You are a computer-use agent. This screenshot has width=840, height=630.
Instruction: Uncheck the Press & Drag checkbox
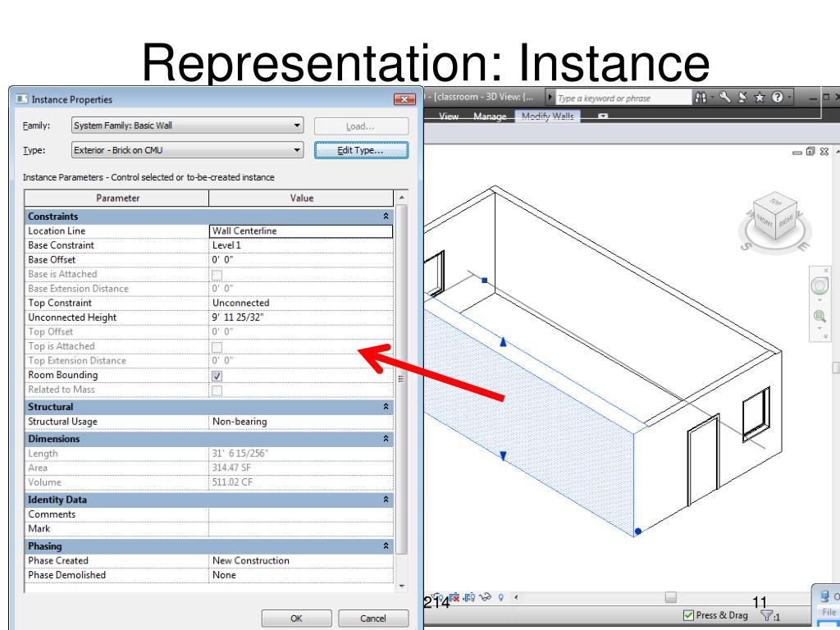point(689,615)
